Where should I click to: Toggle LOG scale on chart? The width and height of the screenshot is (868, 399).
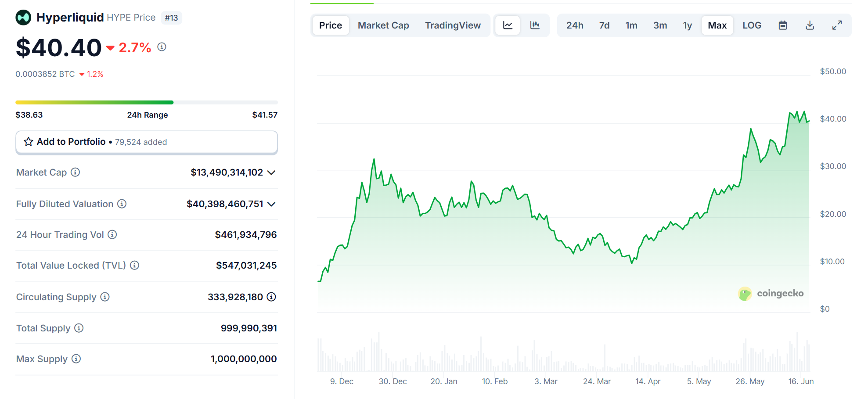(752, 25)
